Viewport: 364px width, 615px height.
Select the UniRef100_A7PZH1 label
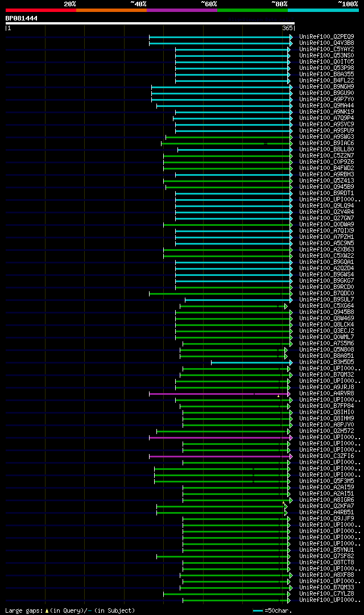pyautogui.click(x=326, y=237)
